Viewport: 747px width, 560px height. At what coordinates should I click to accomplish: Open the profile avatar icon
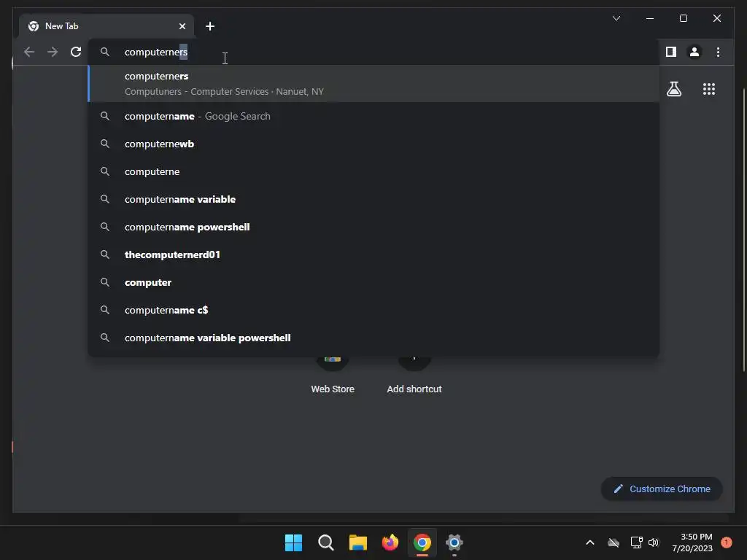pyautogui.click(x=694, y=52)
